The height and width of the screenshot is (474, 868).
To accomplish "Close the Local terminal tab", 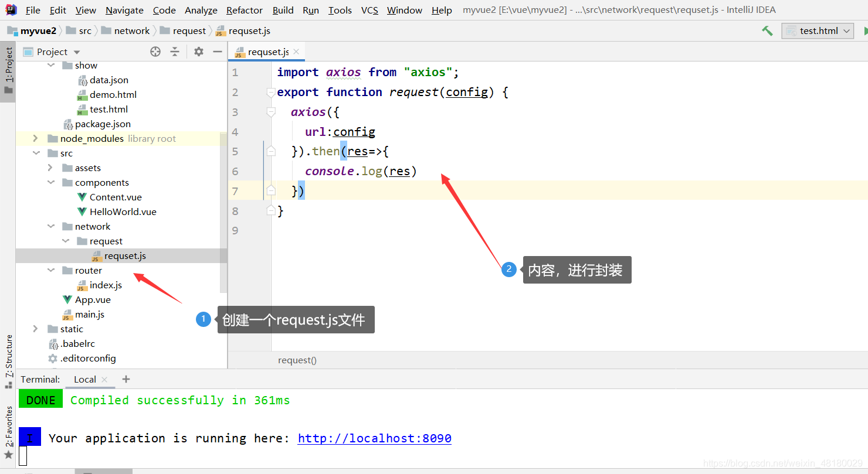I will pos(104,380).
